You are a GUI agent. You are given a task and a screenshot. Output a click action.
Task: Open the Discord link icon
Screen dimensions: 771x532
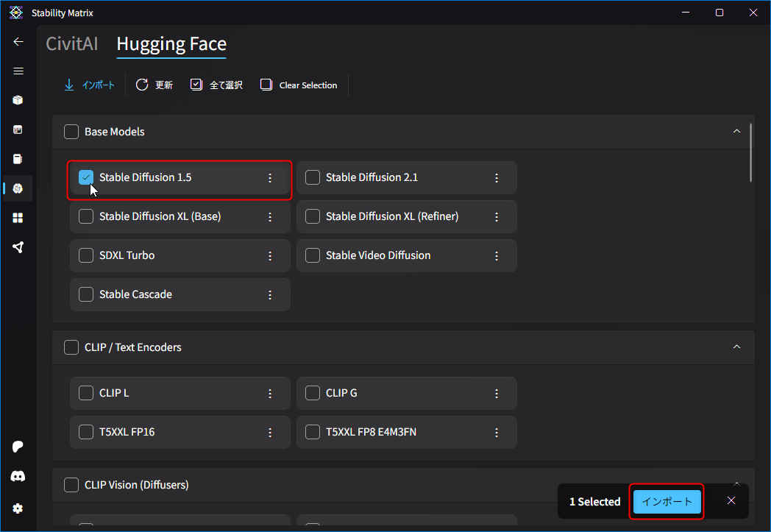pos(18,477)
